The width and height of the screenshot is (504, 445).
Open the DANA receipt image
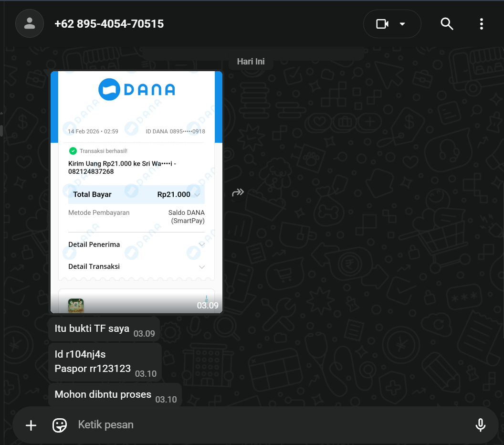point(136,192)
